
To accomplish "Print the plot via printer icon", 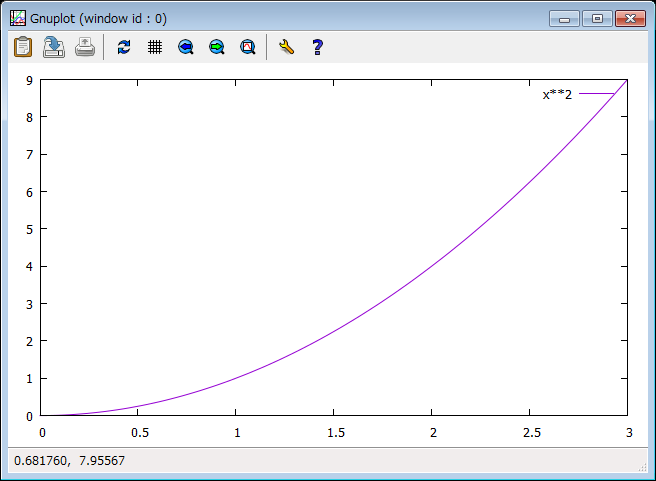I will [x=85, y=47].
